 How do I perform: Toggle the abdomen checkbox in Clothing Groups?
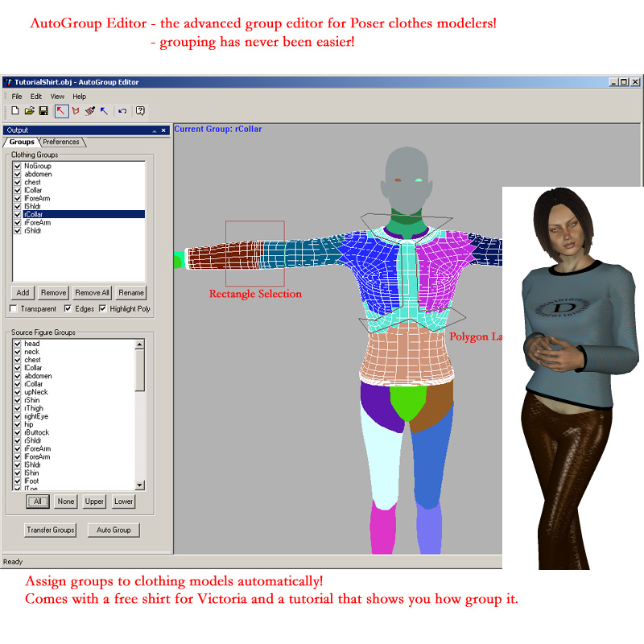18,174
